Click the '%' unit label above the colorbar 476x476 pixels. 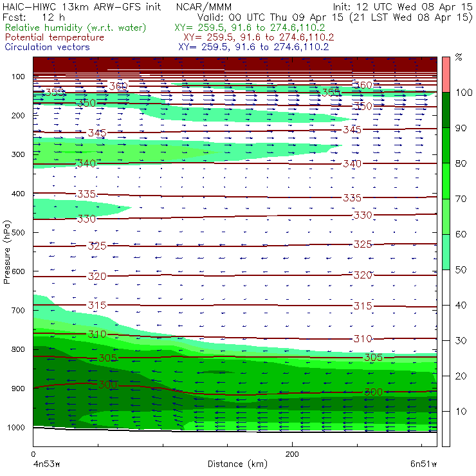coord(459,57)
